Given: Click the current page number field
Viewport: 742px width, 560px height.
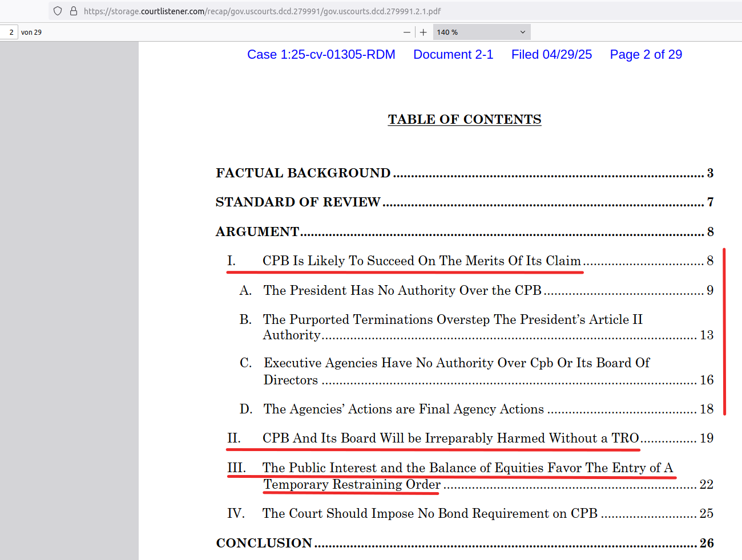Looking at the screenshot, I should [10, 33].
